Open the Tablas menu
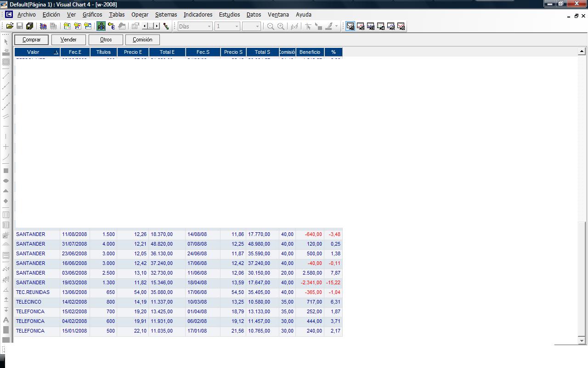Viewport: 588px width, 368px height. click(x=117, y=14)
